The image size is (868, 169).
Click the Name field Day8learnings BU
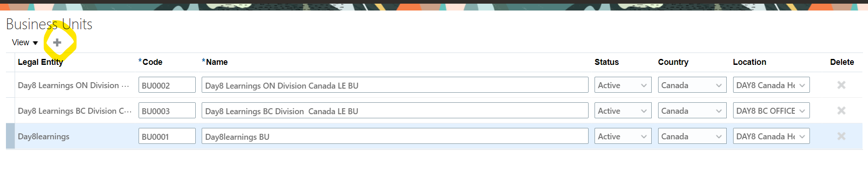395,136
